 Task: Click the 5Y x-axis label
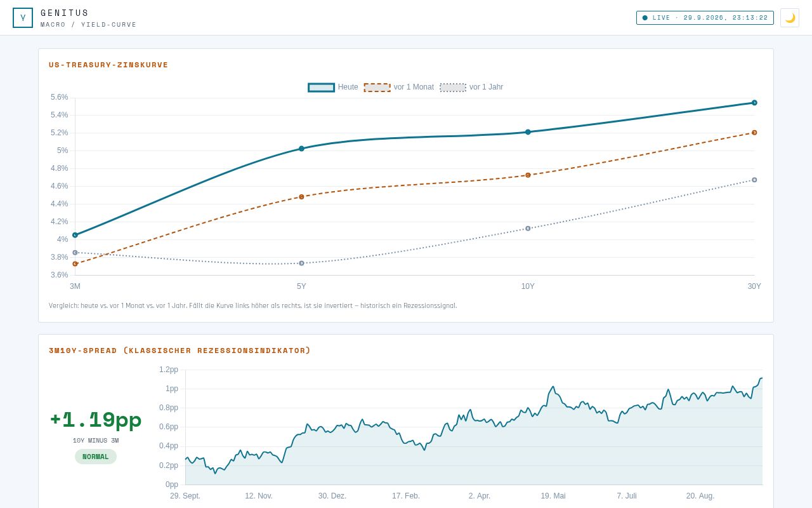point(301,286)
